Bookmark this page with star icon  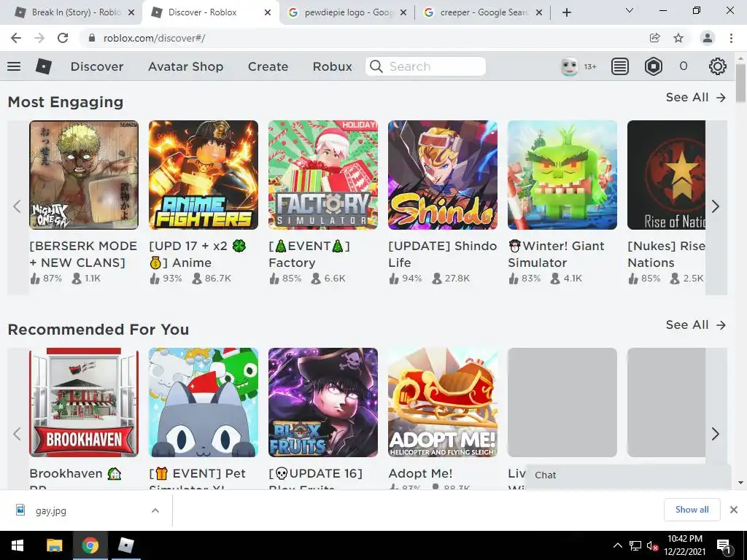[x=678, y=38]
